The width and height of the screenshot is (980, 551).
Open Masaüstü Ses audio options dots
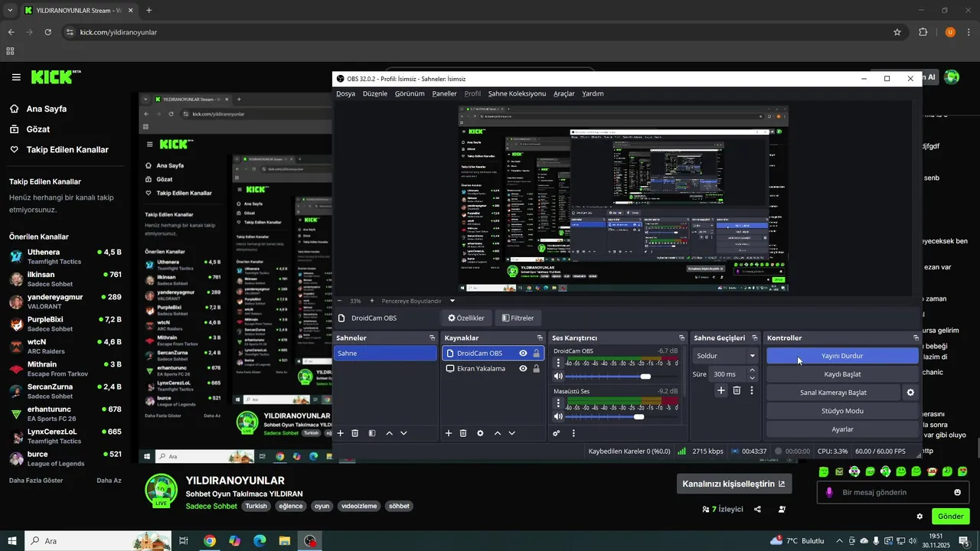point(558,404)
